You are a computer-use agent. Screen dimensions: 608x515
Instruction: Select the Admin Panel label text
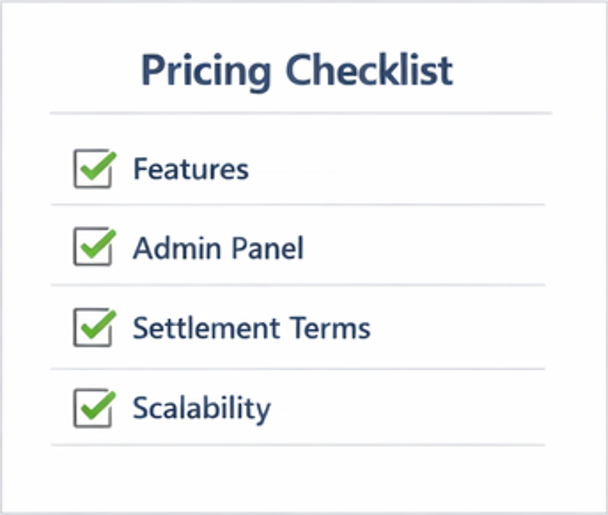[x=218, y=248]
